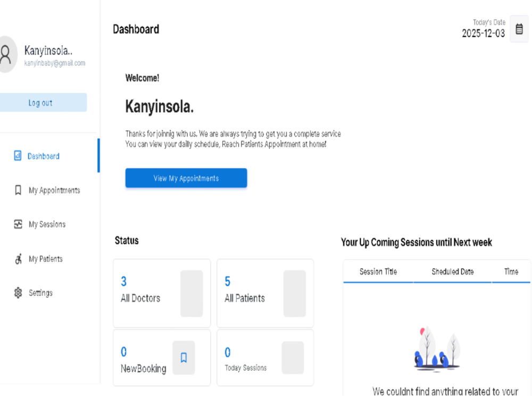Click the My Sessions pulse icon
The width and height of the screenshot is (532, 399).
(x=18, y=225)
